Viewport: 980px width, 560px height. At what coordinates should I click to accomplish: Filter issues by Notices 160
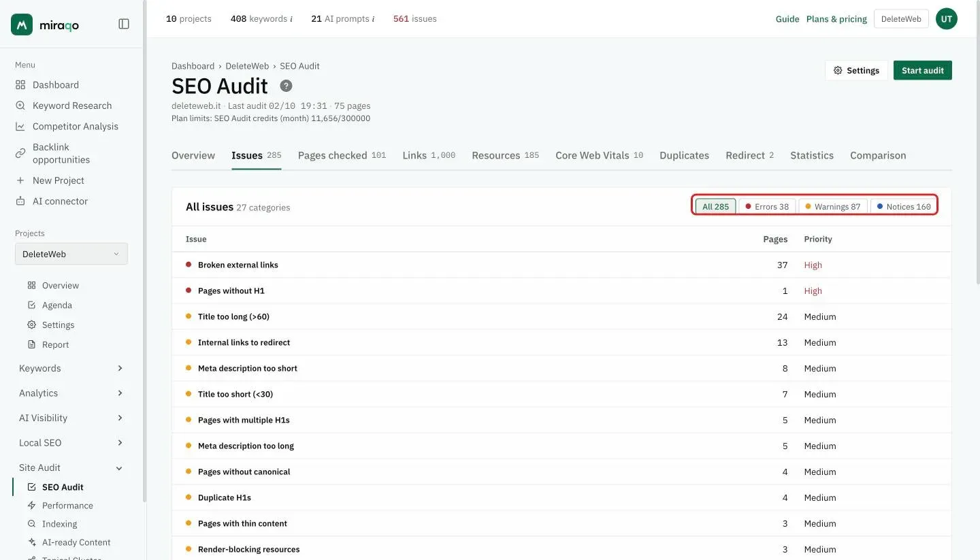coord(904,206)
